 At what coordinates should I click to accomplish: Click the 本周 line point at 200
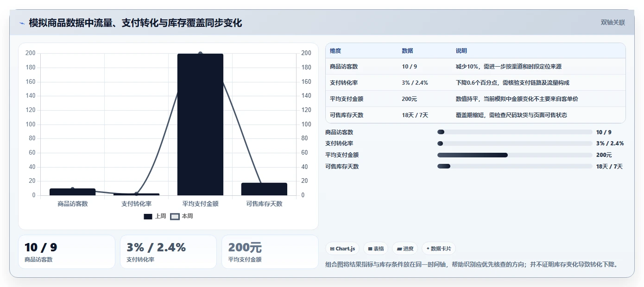(200, 54)
